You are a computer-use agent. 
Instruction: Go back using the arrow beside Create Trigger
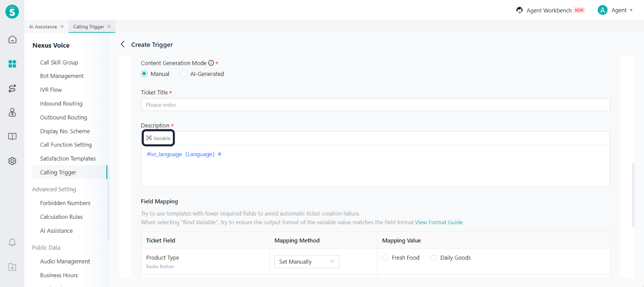click(122, 44)
